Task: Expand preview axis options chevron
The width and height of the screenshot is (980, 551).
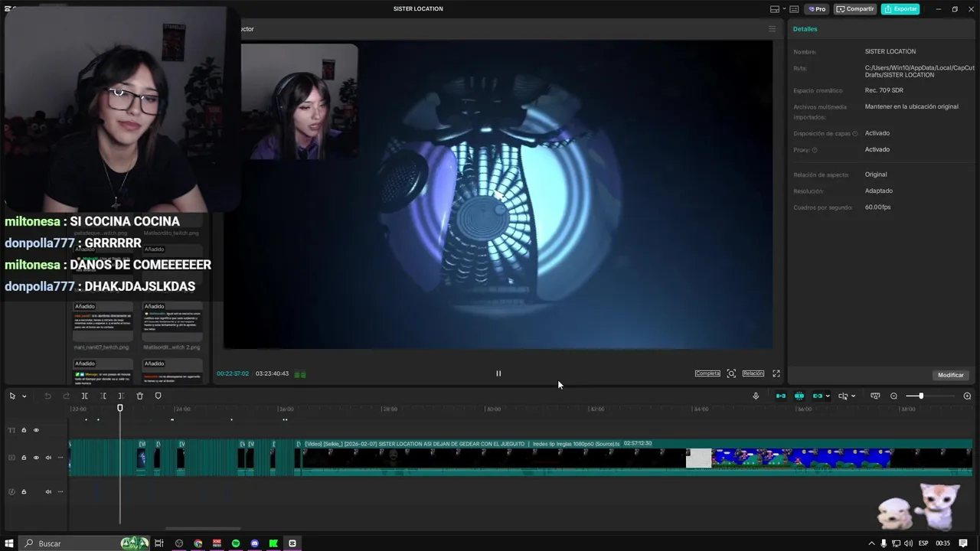Action: pos(853,396)
